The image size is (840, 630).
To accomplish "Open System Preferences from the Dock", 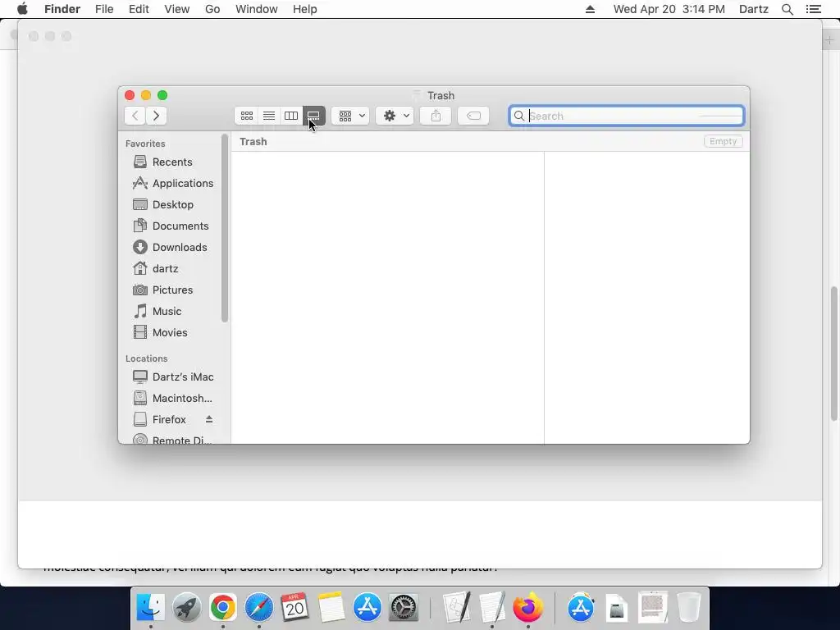I will click(404, 608).
